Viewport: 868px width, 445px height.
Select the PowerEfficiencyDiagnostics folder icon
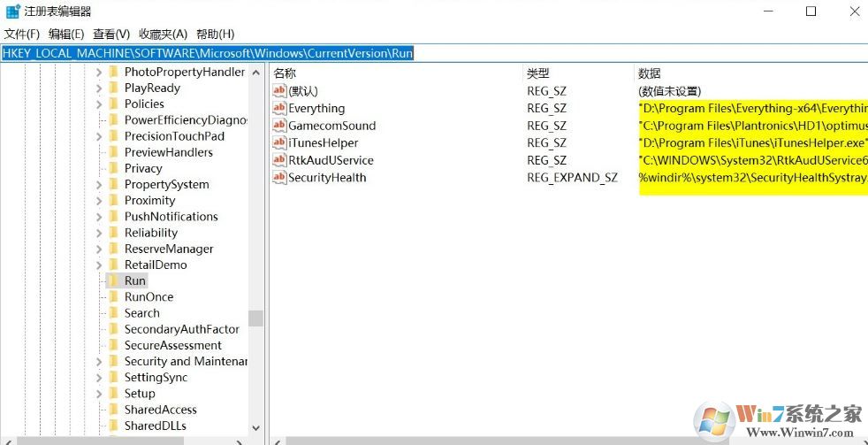tap(113, 119)
